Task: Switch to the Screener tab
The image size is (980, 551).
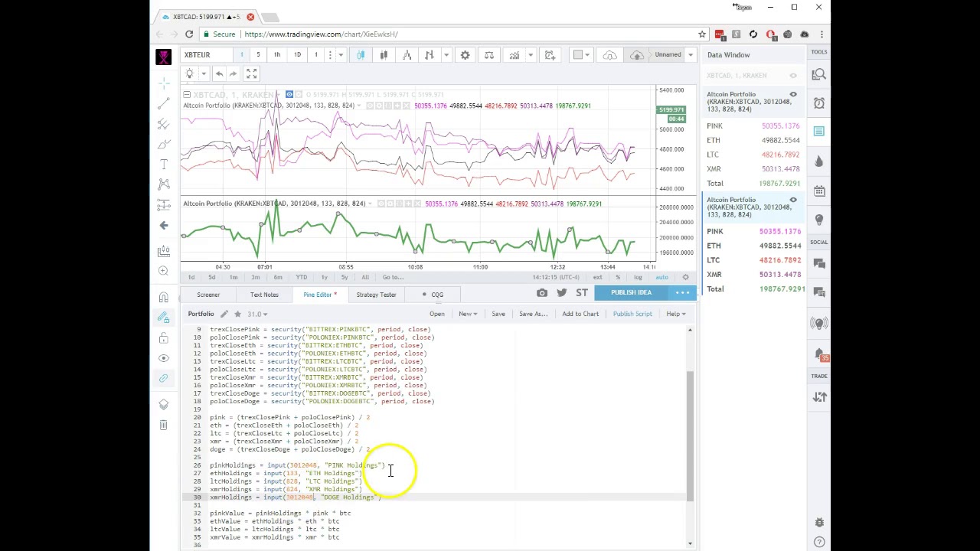Action: [208, 295]
